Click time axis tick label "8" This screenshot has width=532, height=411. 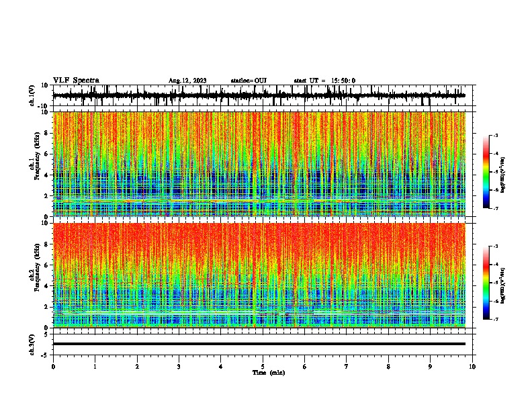(x=388, y=367)
